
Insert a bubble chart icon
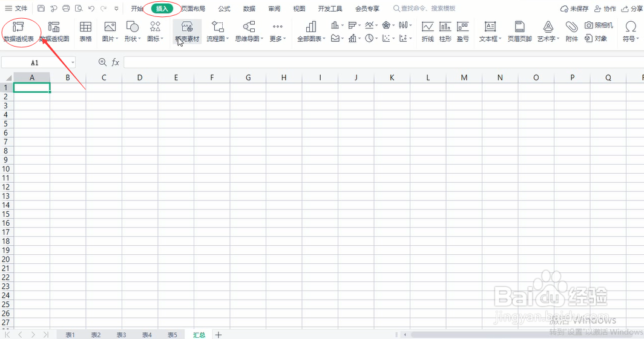pos(405,38)
